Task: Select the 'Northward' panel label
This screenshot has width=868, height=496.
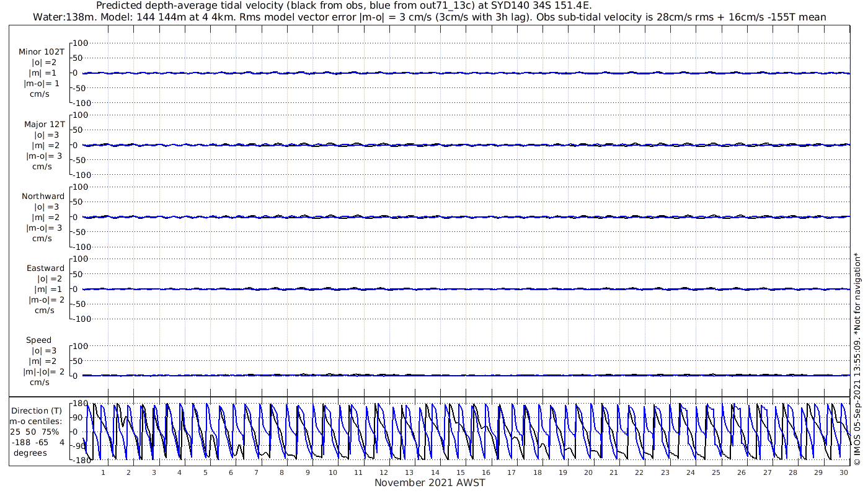Action: coord(43,196)
